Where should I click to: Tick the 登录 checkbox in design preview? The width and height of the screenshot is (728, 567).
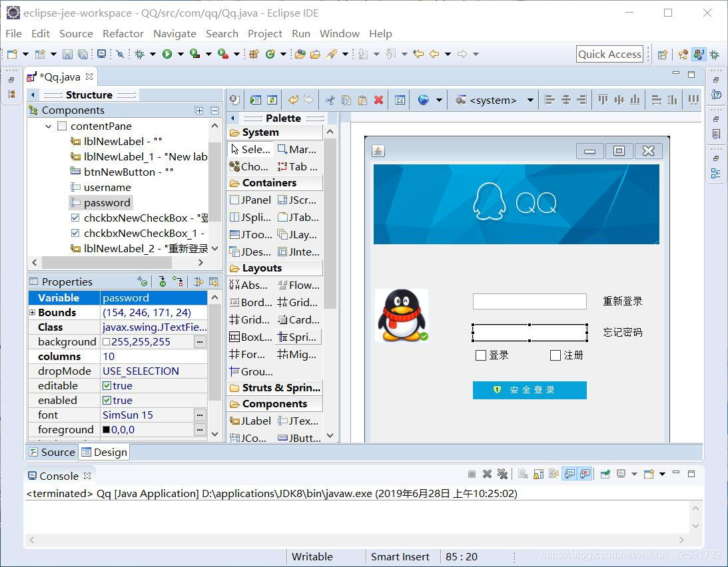[481, 355]
